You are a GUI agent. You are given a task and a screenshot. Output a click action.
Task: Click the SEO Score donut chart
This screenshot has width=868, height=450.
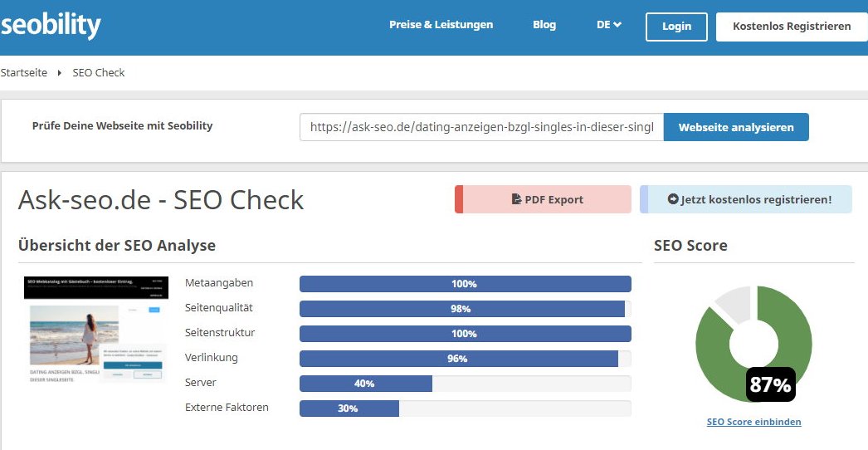(753, 344)
